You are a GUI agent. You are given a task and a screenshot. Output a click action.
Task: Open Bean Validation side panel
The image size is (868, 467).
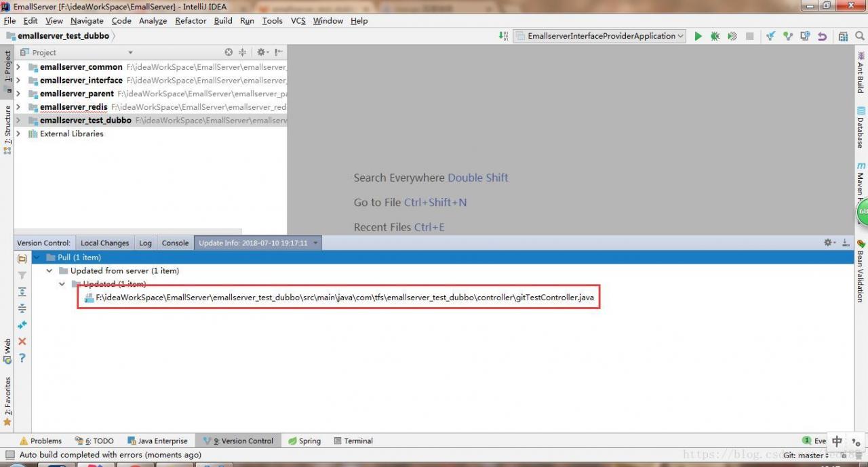(861, 271)
